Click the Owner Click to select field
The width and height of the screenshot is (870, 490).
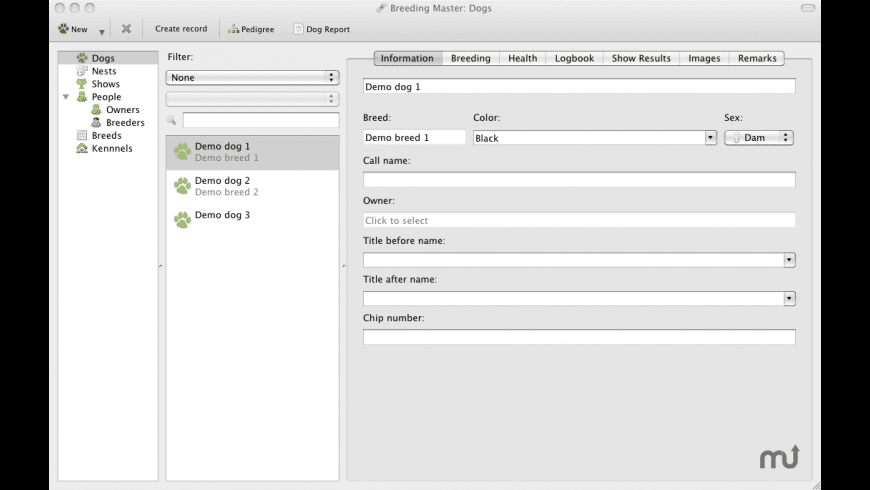(579, 220)
